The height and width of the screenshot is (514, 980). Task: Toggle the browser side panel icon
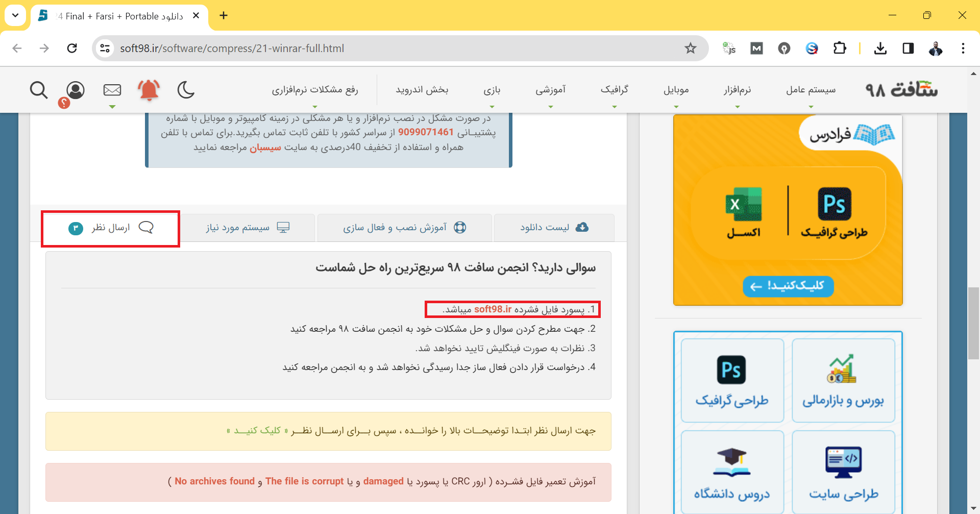pos(908,48)
